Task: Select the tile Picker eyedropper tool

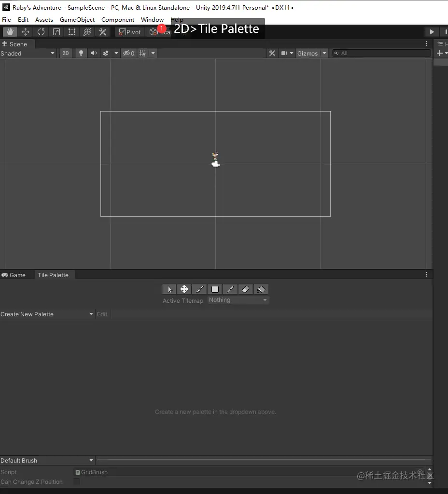Action: click(x=230, y=289)
